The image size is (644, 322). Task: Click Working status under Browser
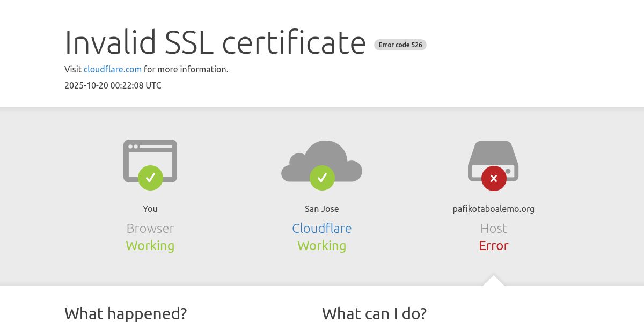150,246
